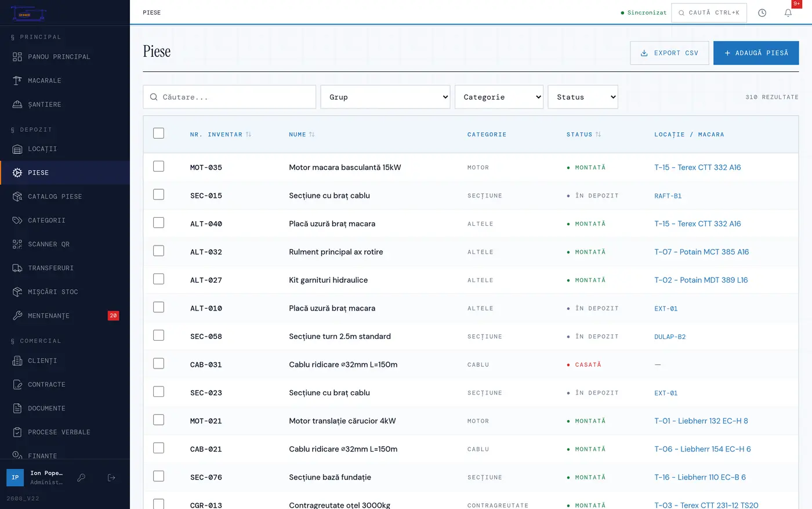Click the Categorii tags icon
The image size is (812, 509).
pyautogui.click(x=17, y=221)
